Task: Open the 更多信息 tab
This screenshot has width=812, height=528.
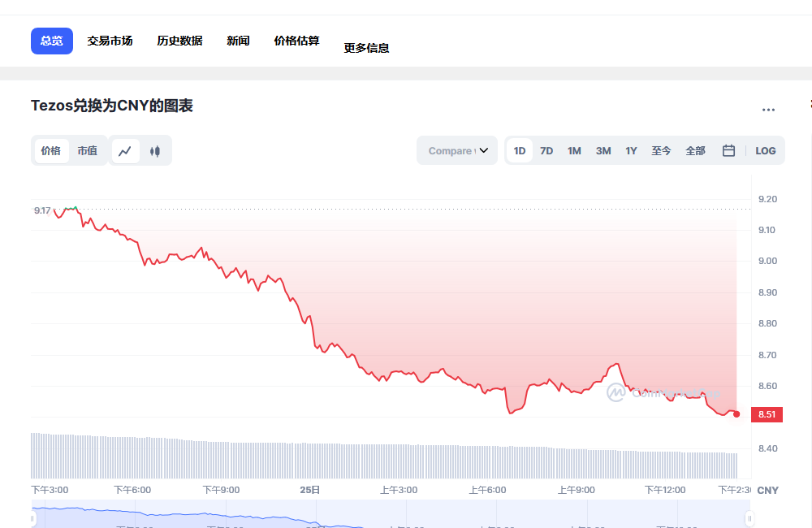Action: [x=367, y=48]
